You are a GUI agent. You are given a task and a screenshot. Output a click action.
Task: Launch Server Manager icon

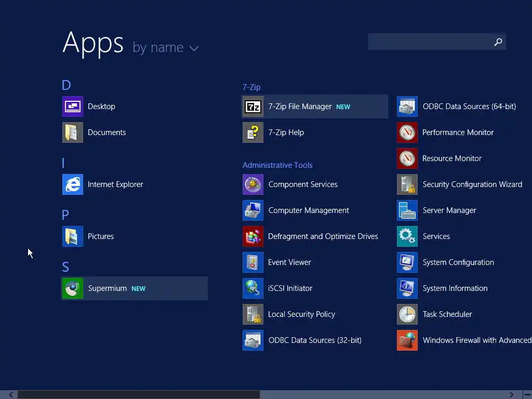coord(407,210)
